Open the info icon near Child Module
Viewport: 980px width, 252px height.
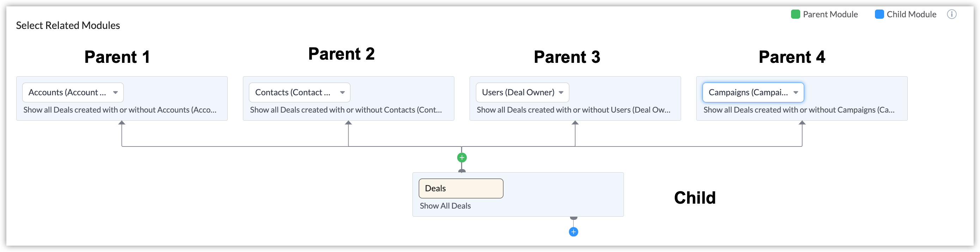point(951,14)
